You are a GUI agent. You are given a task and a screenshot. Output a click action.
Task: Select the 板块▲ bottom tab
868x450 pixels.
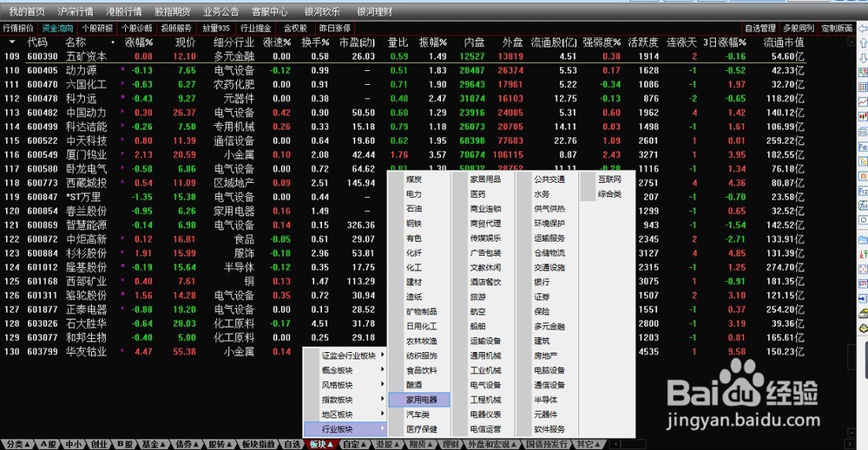point(321,445)
